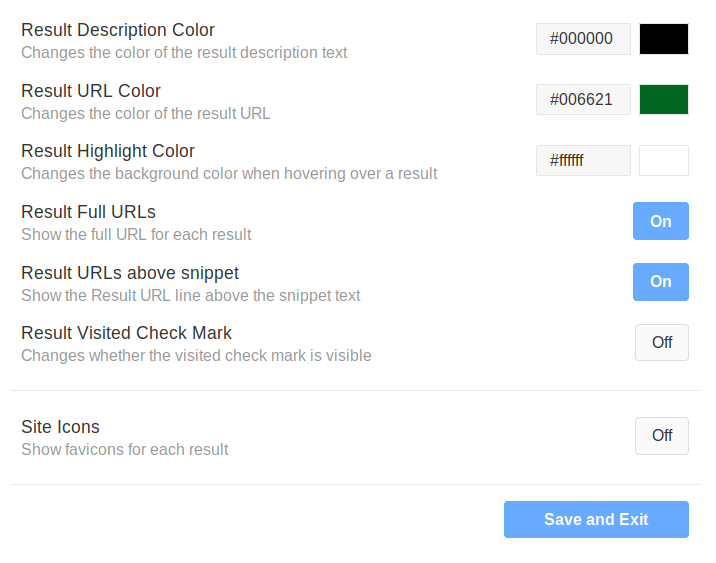The image size is (716, 563).
Task: Click the "Show the full URL" description text
Action: pos(136,235)
